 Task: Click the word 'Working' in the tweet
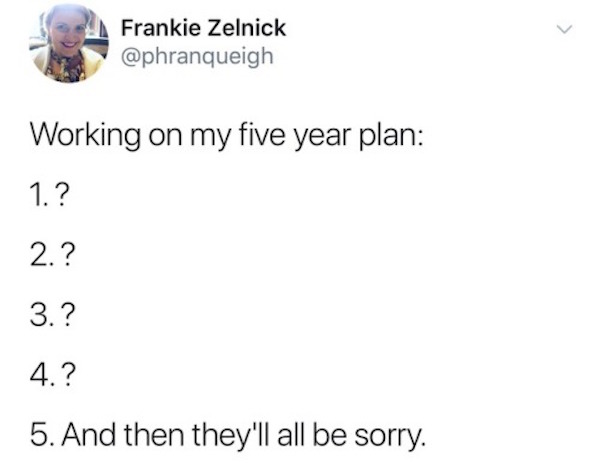point(85,137)
